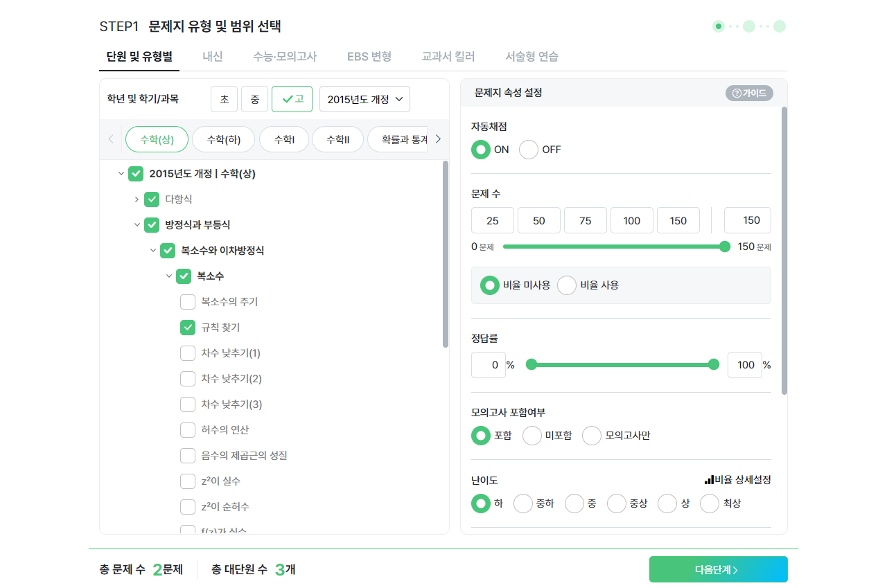Open the EBS 변형 tab

pyautogui.click(x=369, y=57)
